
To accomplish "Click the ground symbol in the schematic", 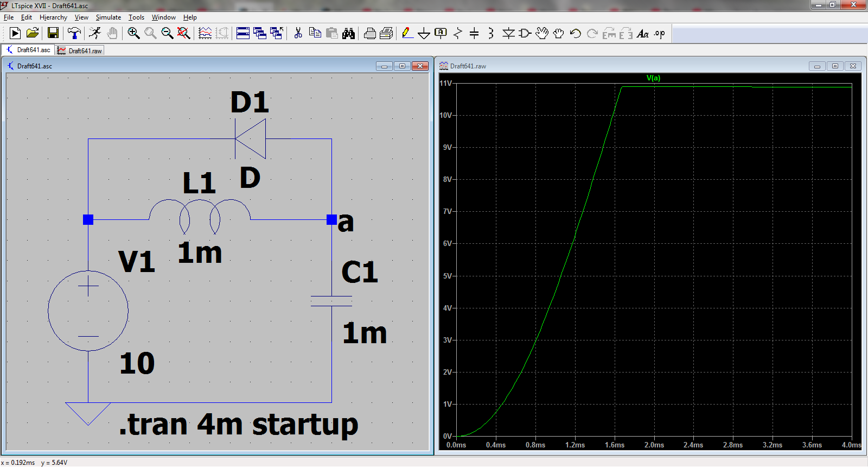I will (88, 414).
